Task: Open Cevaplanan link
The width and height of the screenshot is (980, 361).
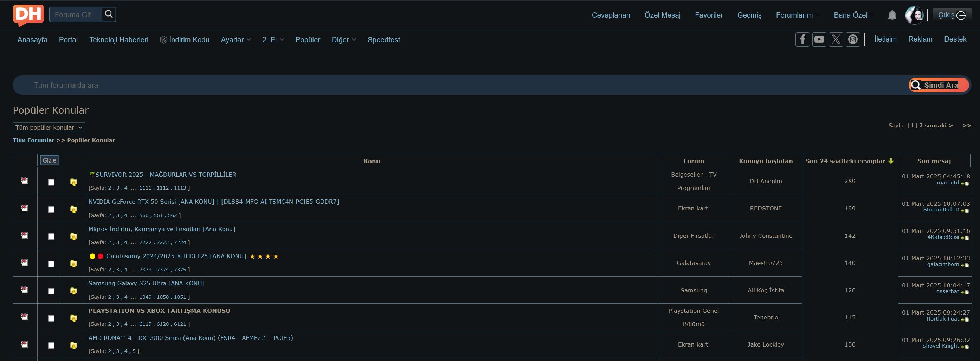Action: coord(611,15)
